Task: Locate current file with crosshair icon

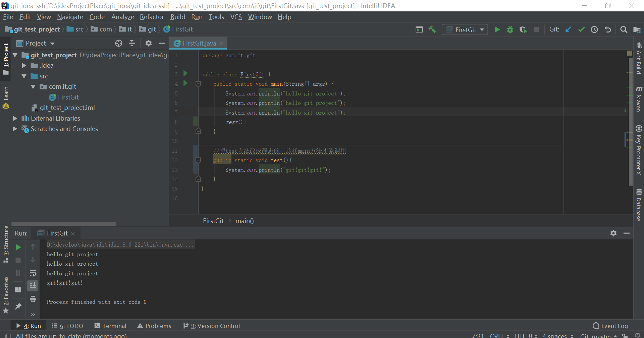Action: point(119,43)
